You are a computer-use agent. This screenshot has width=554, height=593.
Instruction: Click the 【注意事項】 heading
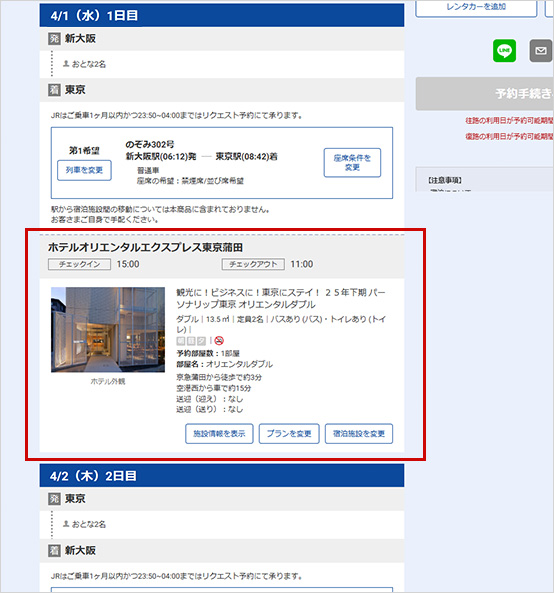coord(445,180)
